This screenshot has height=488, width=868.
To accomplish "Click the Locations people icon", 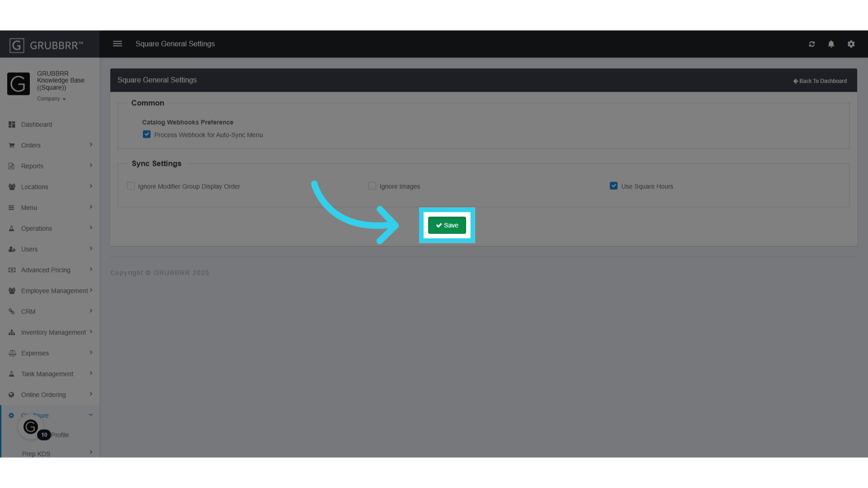I will (x=12, y=187).
